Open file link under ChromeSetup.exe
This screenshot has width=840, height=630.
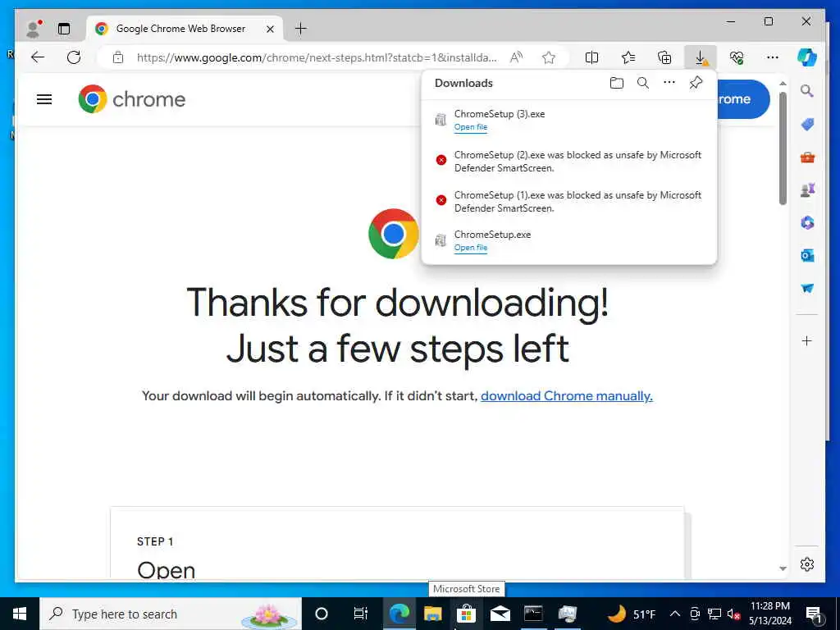pyautogui.click(x=470, y=248)
